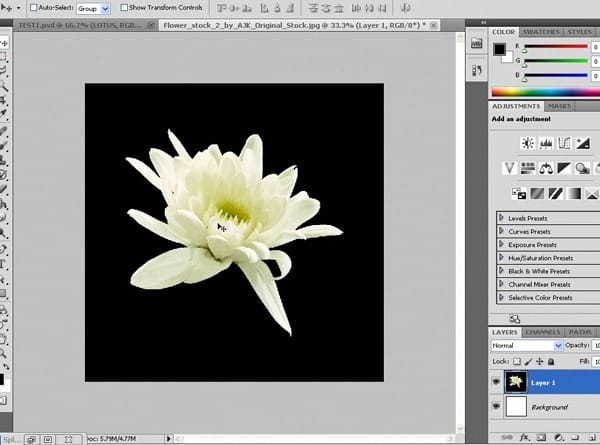Hide Layer 1 with its eye icon
The image size is (600, 445).
coord(496,382)
